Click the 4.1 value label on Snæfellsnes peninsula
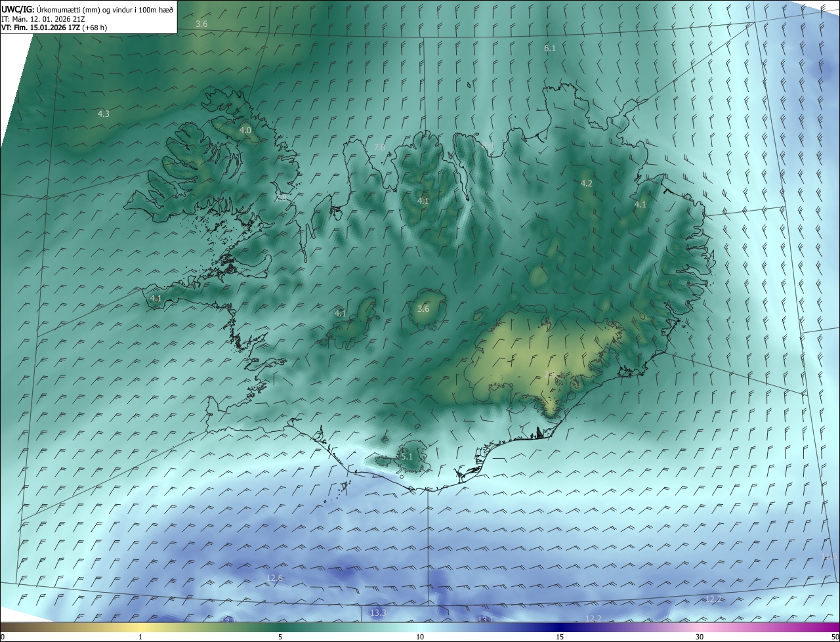 156,299
